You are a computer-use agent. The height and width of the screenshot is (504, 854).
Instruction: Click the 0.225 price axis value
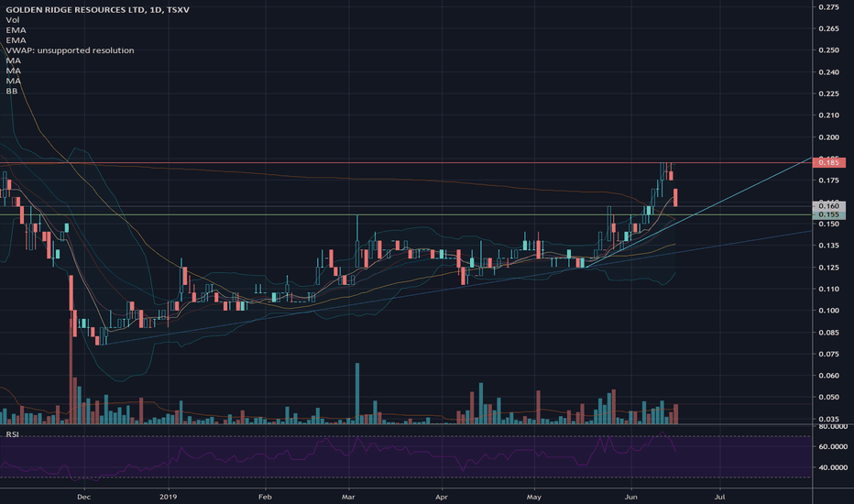[x=829, y=93]
